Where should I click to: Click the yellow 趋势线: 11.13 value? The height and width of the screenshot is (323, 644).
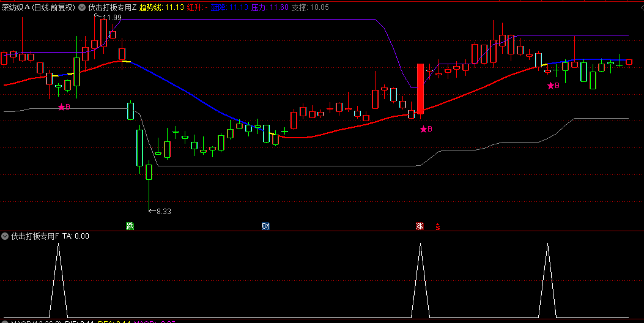161,7
